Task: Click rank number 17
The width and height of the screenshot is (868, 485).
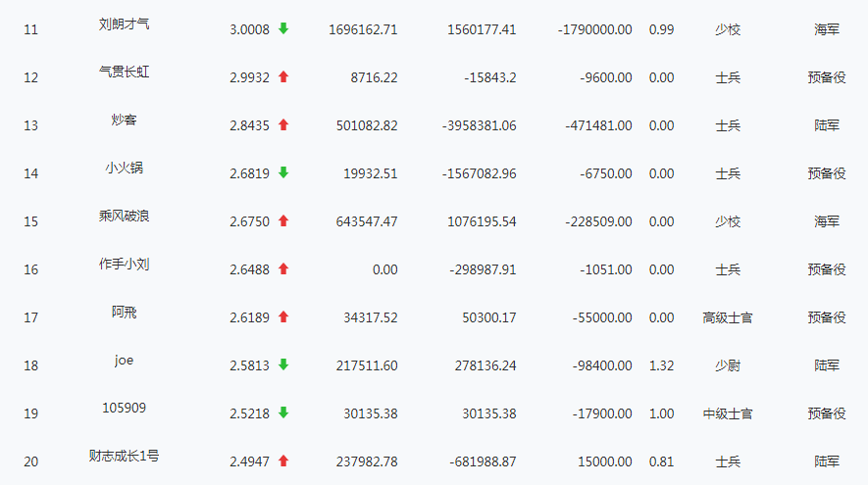Action: coord(31,318)
